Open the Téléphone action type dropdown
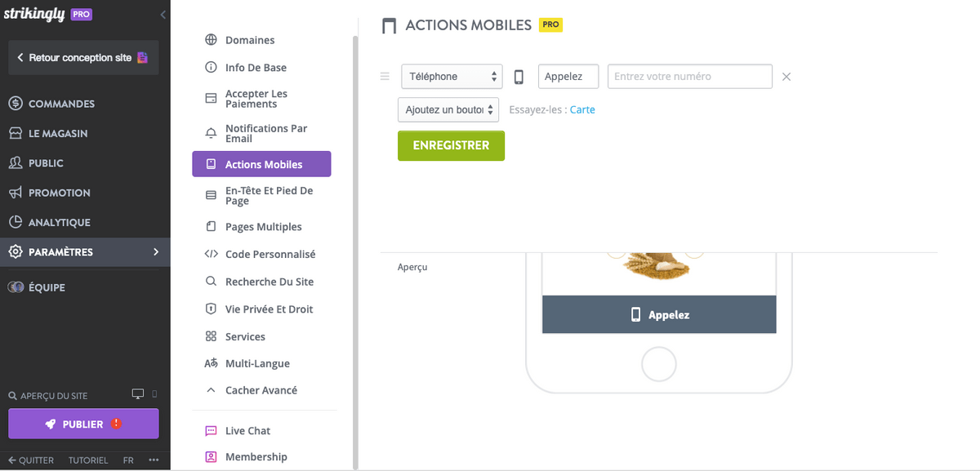The image size is (980, 471). point(452,77)
